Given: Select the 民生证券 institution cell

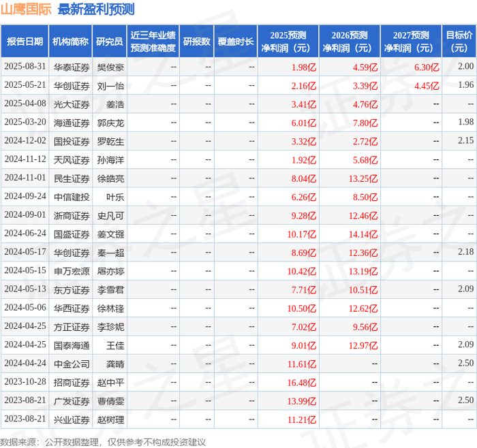Looking at the screenshot, I should click(72, 178).
